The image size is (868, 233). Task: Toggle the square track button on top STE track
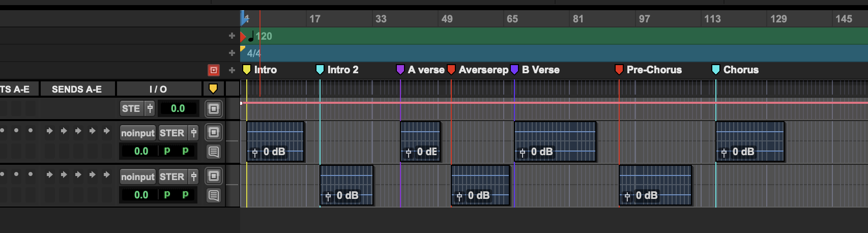(x=214, y=108)
